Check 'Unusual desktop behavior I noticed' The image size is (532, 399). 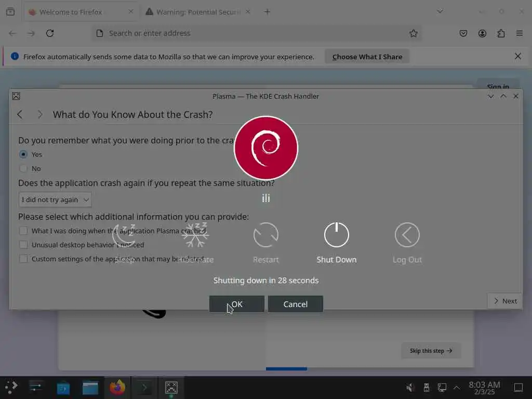coord(23,245)
